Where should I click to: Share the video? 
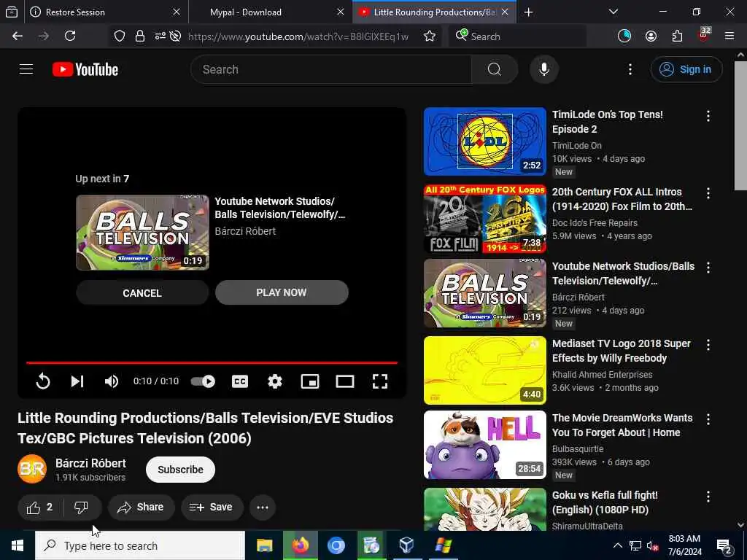tap(141, 507)
